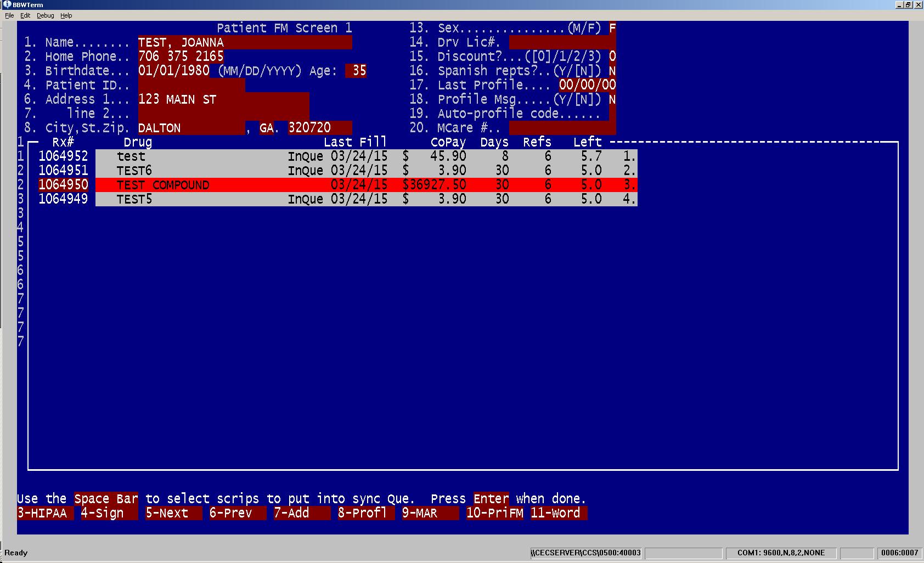Image resolution: width=924 pixels, height=563 pixels.
Task: Click InQue status on TEST6 row
Action: (306, 171)
